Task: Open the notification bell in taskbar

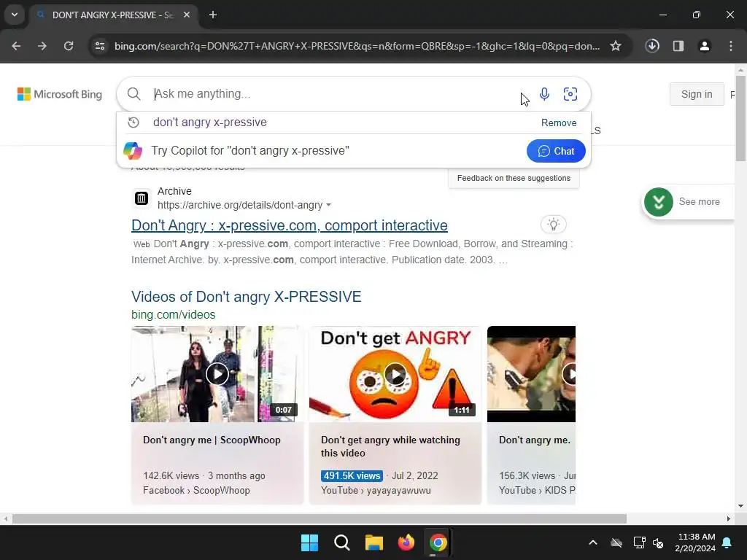Action: pyautogui.click(x=727, y=542)
